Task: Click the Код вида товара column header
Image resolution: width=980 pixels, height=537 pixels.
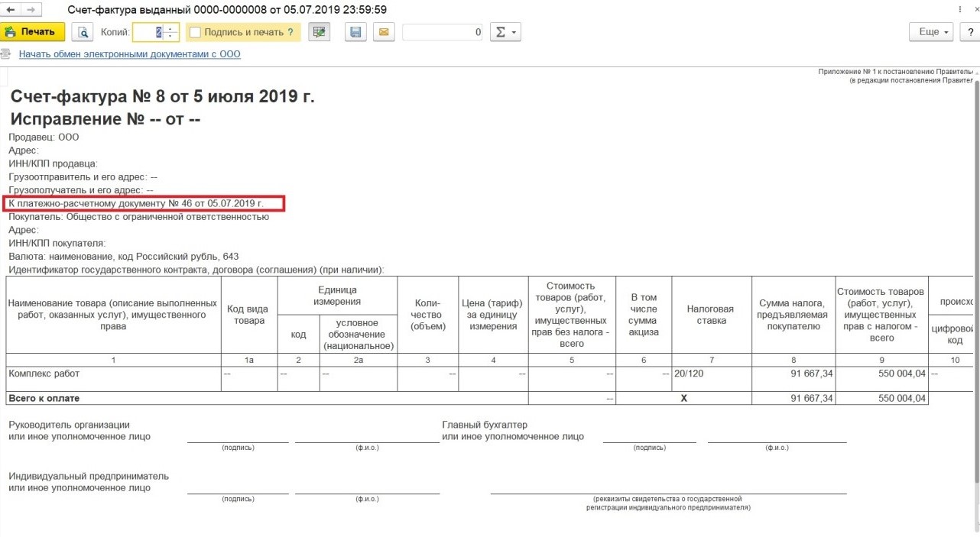Action: pos(249,315)
